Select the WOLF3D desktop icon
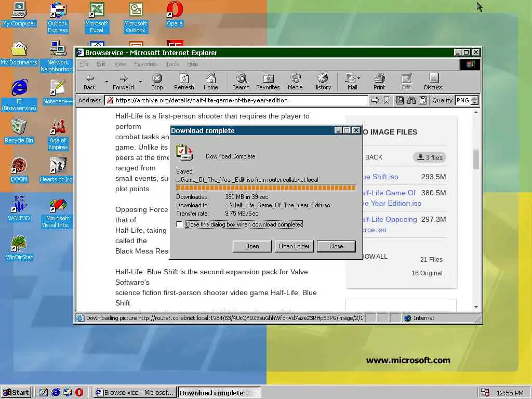 [19, 209]
